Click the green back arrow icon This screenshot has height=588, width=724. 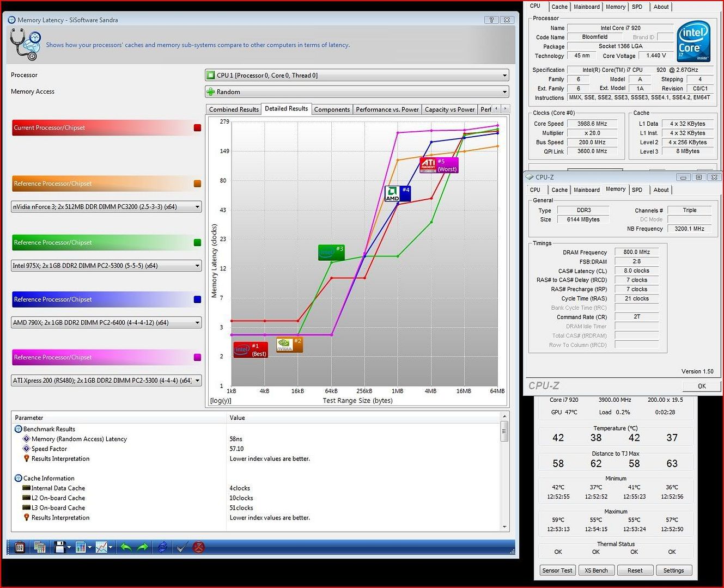(x=126, y=547)
